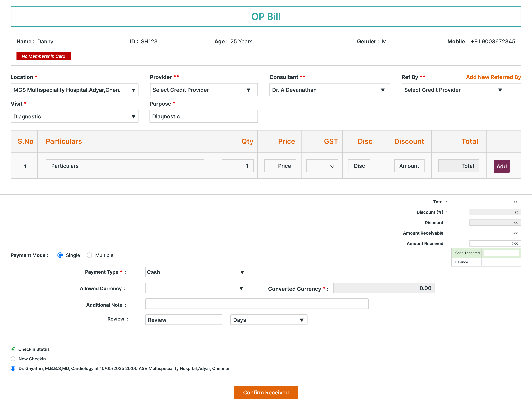
Task: Select Multiple payment mode
Action: click(x=90, y=255)
